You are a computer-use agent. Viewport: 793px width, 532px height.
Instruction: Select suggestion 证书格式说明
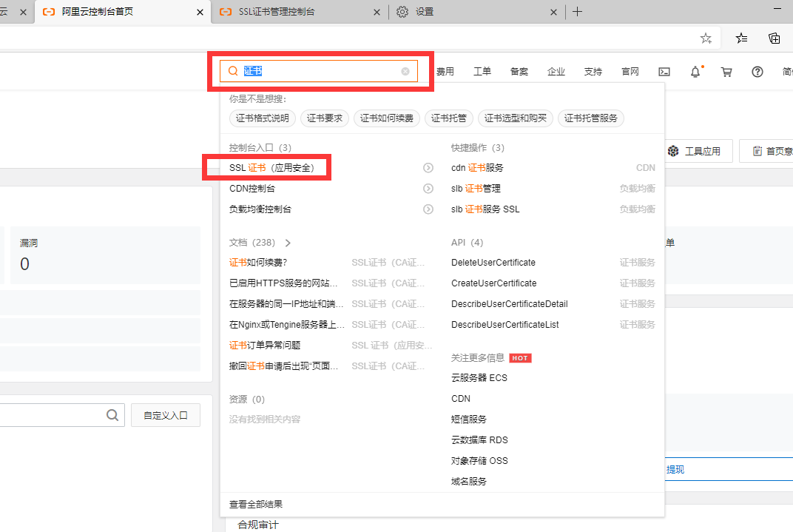(x=262, y=118)
